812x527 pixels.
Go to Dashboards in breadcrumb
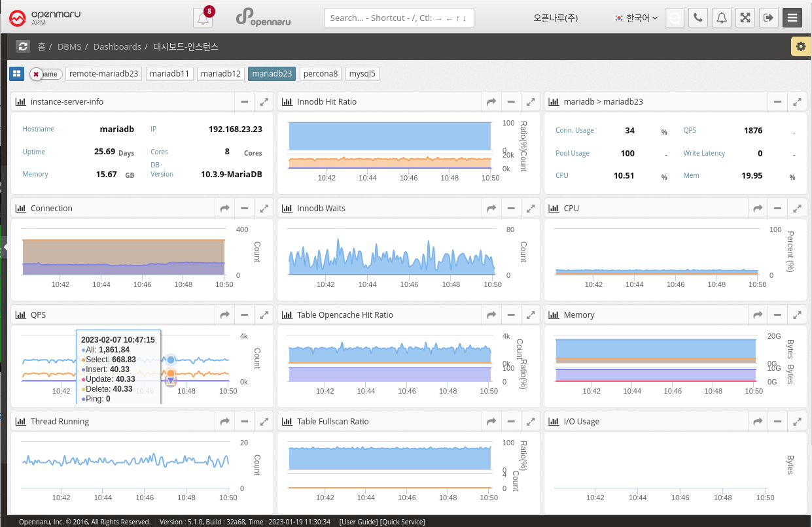click(x=117, y=46)
